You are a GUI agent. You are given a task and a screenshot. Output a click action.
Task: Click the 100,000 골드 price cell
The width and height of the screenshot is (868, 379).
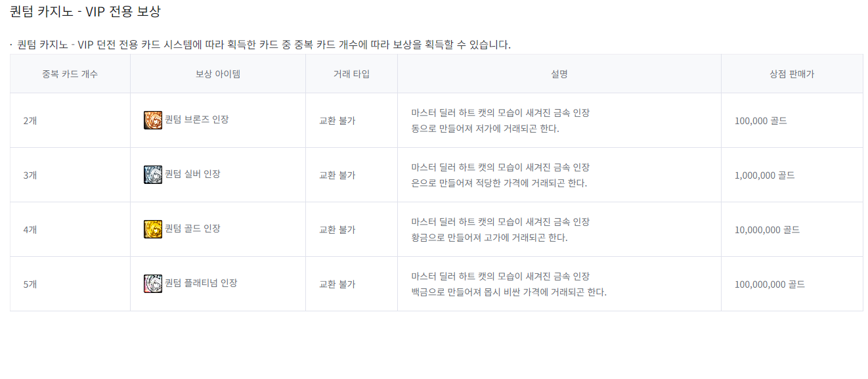[x=761, y=121]
